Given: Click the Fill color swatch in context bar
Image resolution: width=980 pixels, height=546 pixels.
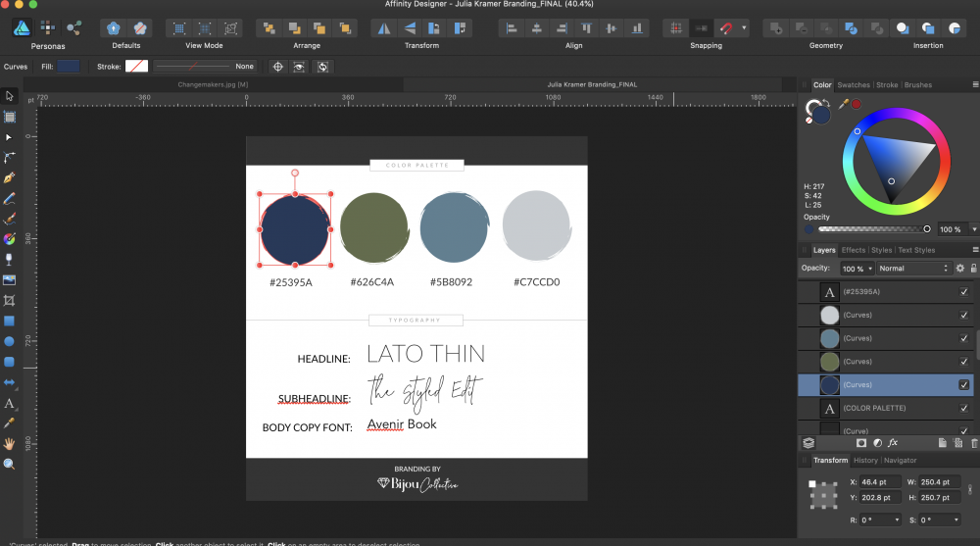Looking at the screenshot, I should tap(69, 67).
